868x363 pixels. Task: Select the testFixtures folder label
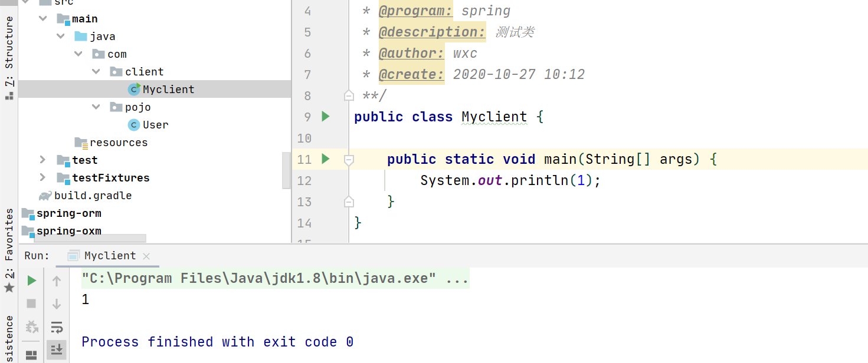(x=111, y=178)
